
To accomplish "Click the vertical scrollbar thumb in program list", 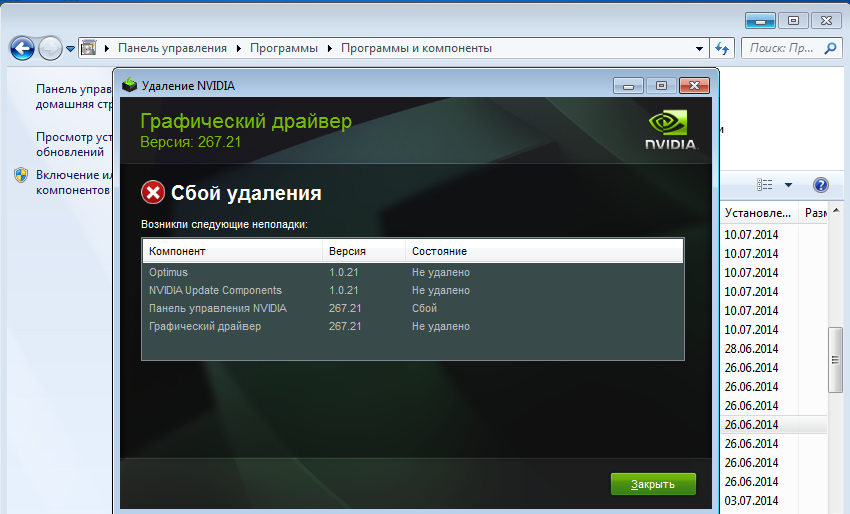I will pos(835,360).
